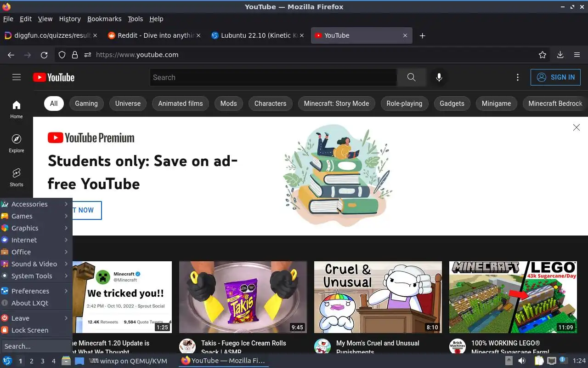Image resolution: width=588 pixels, height=368 pixels.
Task: Bookmark this page with the star icon
Action: (543, 55)
